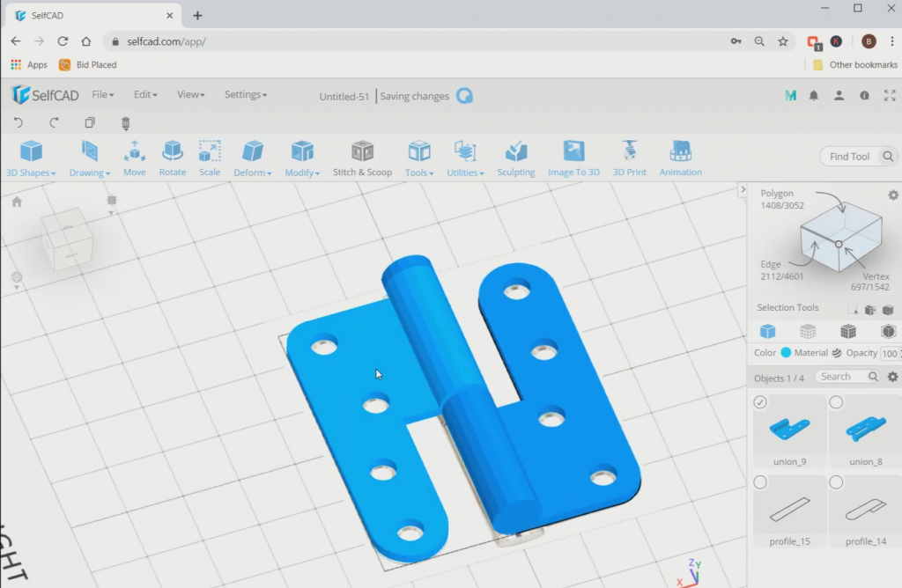Open the Objects panel settings gear

point(892,377)
